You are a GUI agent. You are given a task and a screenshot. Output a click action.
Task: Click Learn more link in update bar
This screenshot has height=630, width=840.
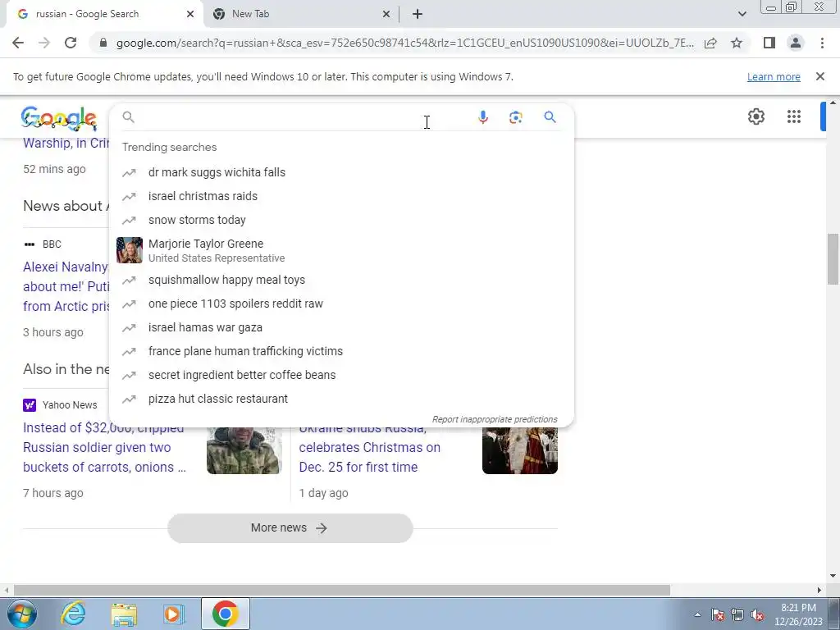774,76
